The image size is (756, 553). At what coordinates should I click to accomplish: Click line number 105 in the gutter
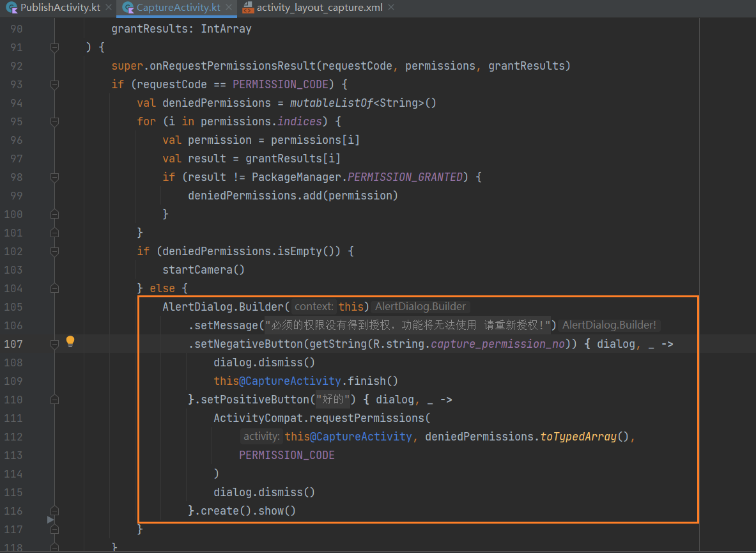[13, 307]
